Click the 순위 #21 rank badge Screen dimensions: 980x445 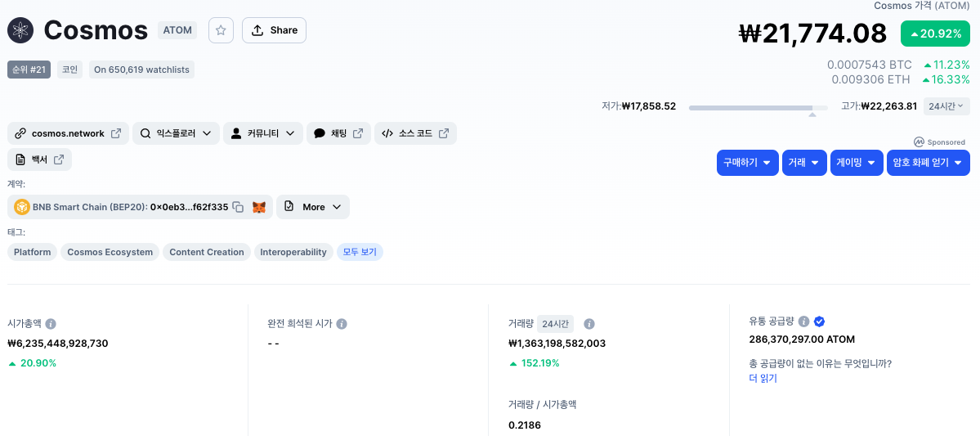coord(29,70)
